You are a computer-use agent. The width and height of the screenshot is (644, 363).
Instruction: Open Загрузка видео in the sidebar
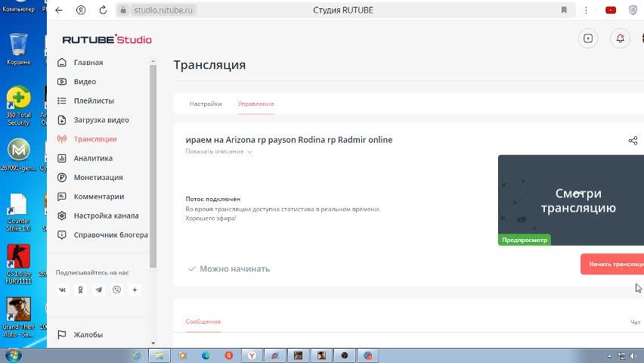(x=93, y=120)
